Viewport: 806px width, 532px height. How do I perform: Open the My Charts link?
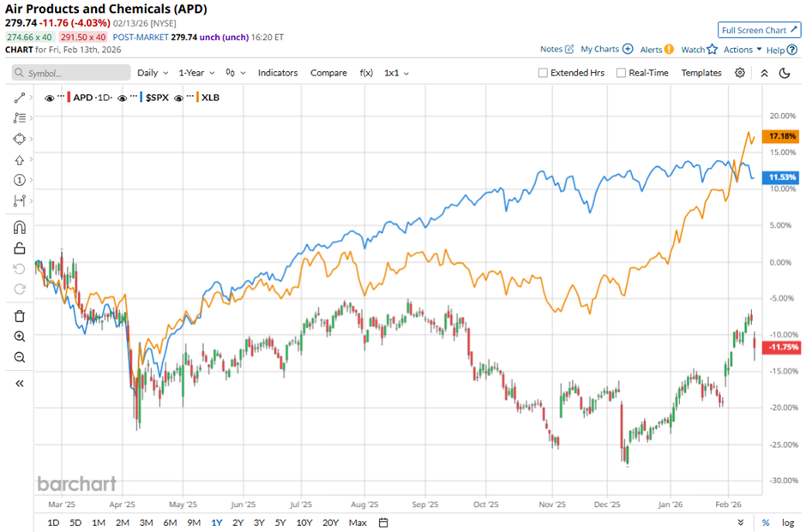coord(600,49)
